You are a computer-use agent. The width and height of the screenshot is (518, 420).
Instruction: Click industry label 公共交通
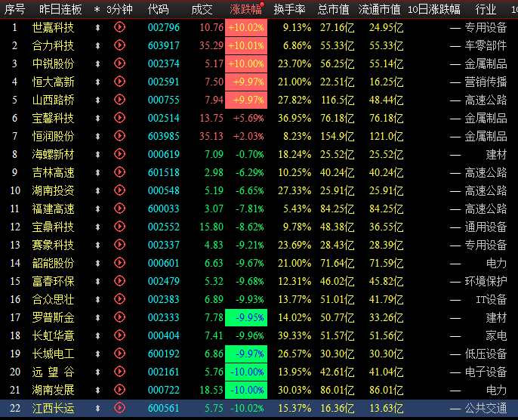click(x=486, y=409)
